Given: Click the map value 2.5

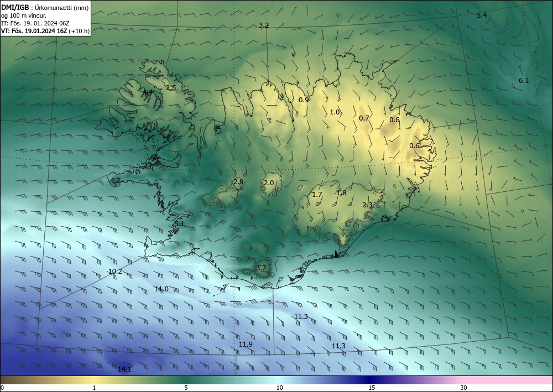Looking at the screenshot, I should click(x=171, y=88).
